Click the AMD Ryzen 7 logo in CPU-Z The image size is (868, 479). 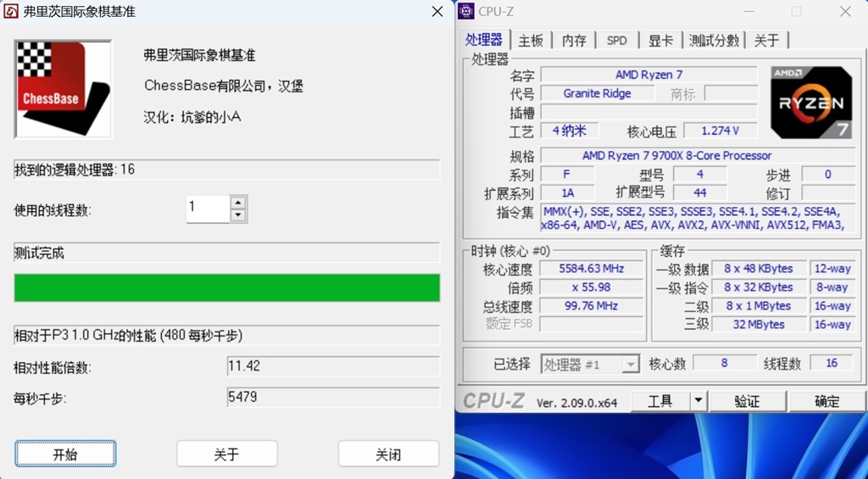[811, 103]
